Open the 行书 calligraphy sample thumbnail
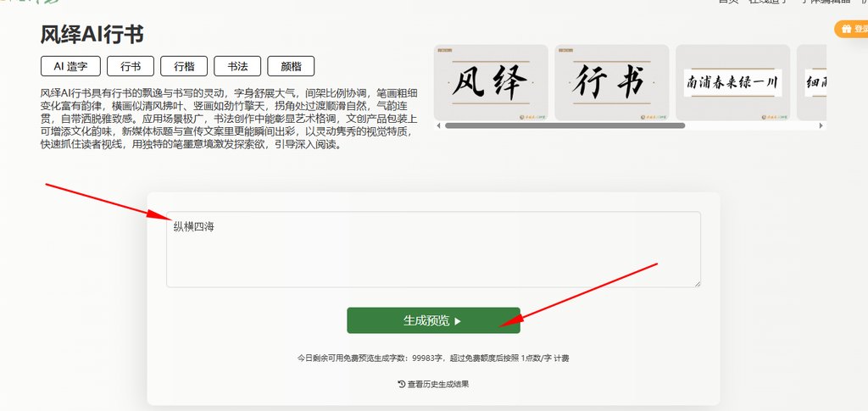 612,82
